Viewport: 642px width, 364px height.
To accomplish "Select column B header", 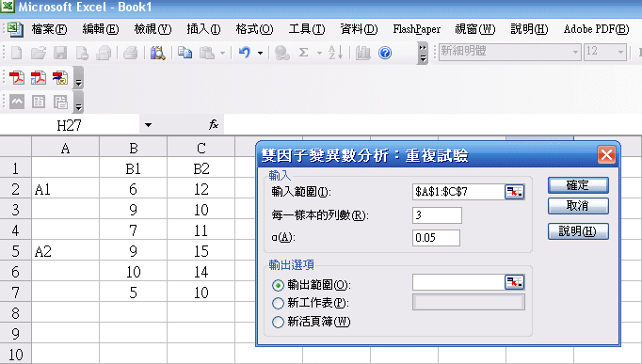I will [133, 147].
